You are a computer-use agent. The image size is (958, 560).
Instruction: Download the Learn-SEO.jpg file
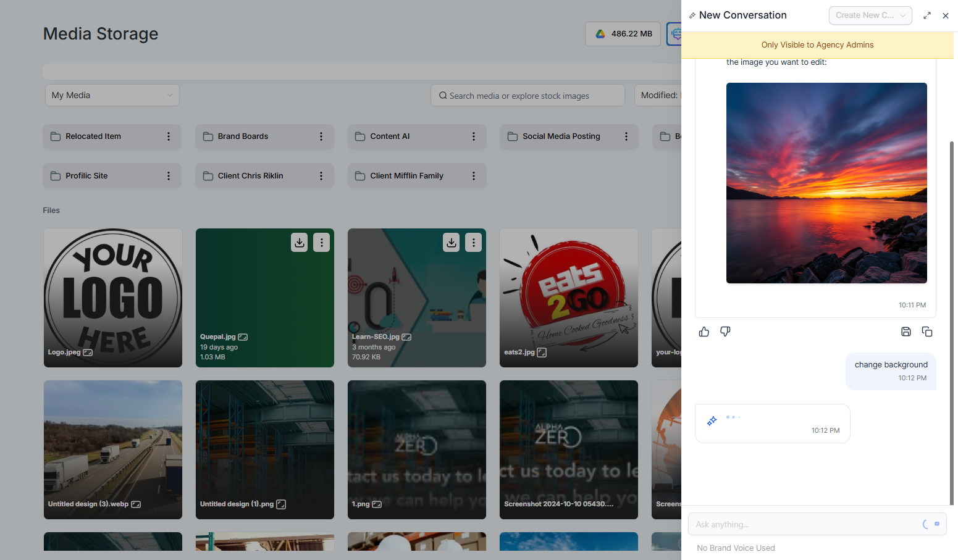[452, 243]
